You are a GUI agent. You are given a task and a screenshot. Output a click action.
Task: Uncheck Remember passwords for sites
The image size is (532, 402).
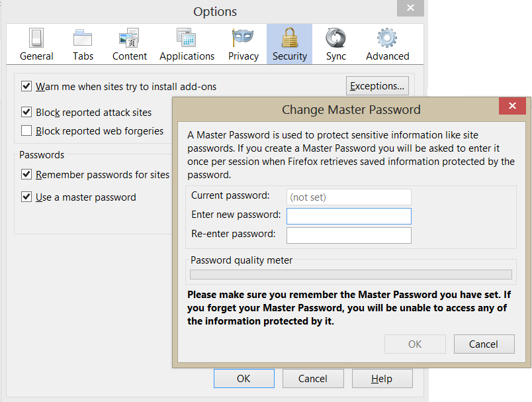coord(26,175)
